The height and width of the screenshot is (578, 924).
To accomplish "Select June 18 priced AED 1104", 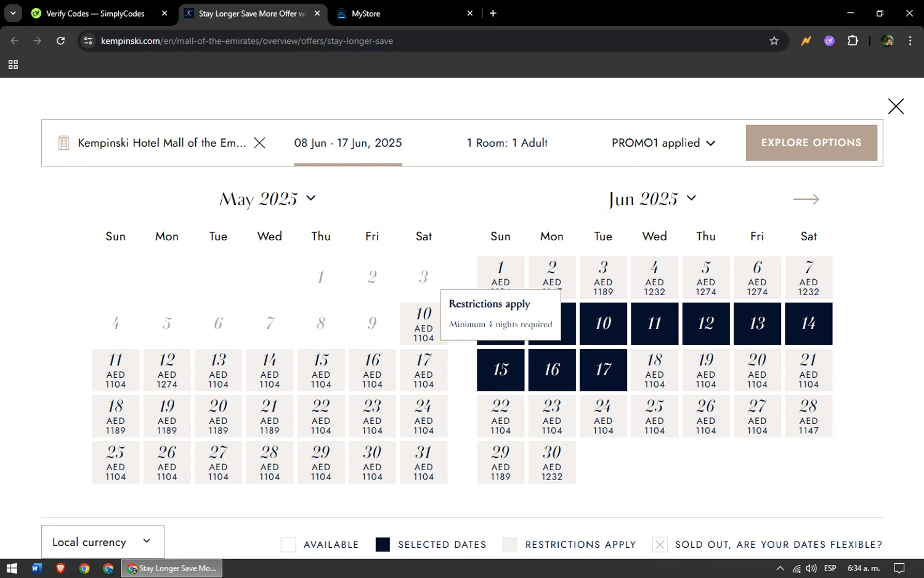I will pyautogui.click(x=654, y=370).
